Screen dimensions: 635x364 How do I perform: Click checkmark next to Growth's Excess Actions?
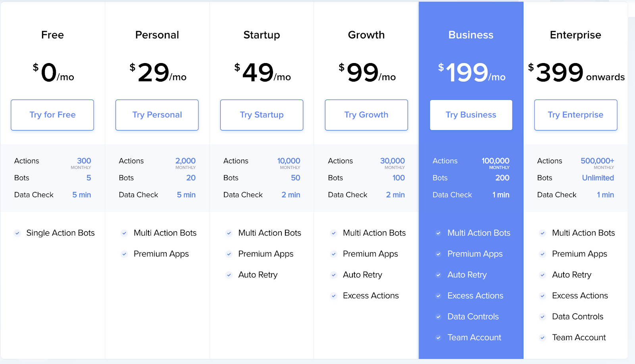tap(334, 296)
